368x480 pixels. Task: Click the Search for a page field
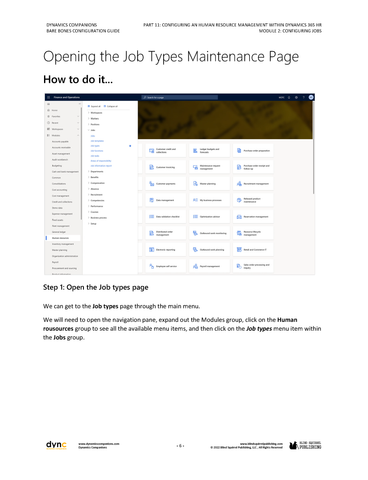click(x=180, y=97)
